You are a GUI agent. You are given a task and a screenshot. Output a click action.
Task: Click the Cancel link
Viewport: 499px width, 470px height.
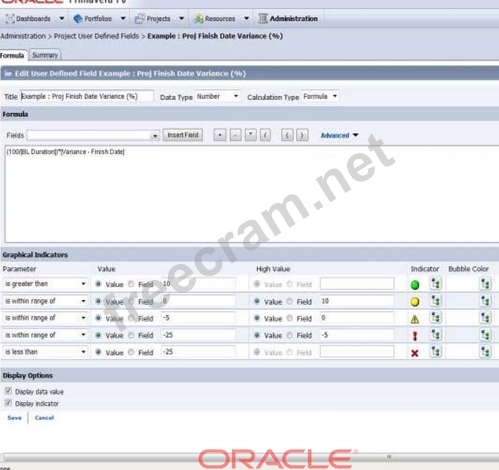click(x=44, y=418)
